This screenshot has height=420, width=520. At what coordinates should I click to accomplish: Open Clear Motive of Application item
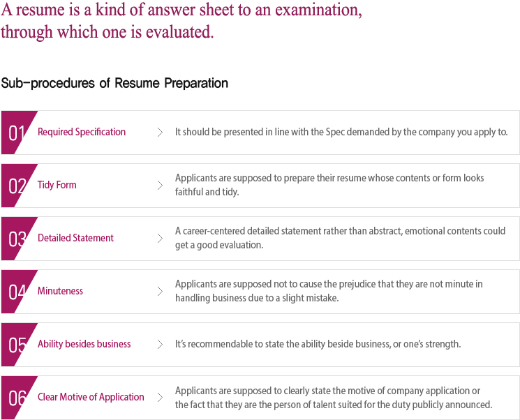91,397
